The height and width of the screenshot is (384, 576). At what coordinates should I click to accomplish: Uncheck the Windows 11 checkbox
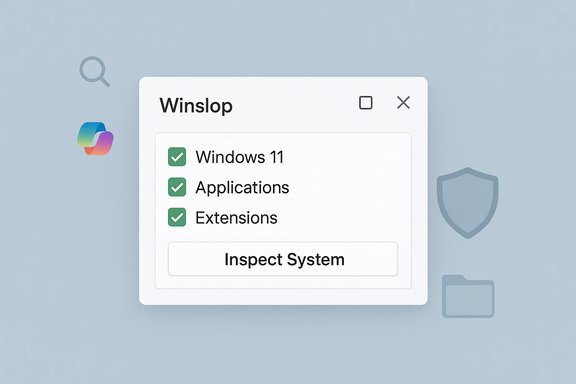point(177,157)
